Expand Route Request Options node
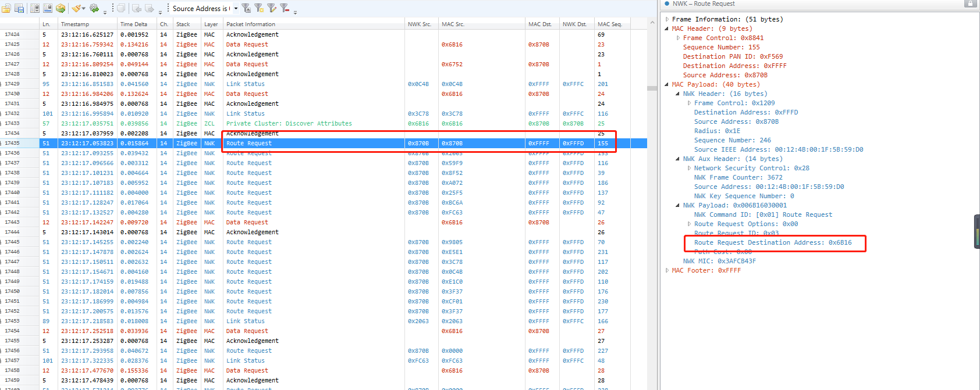 point(690,224)
